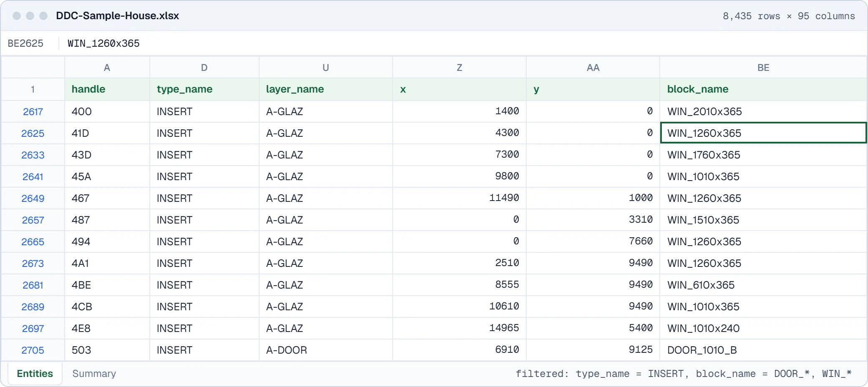Select column U header
The image size is (868, 387).
(326, 68)
